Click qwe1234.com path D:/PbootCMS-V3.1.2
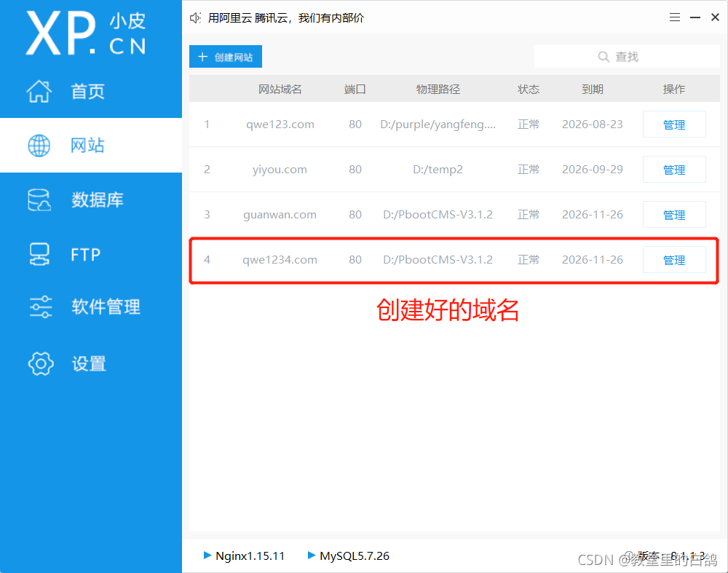Viewport: 728px width, 573px height. click(x=438, y=260)
